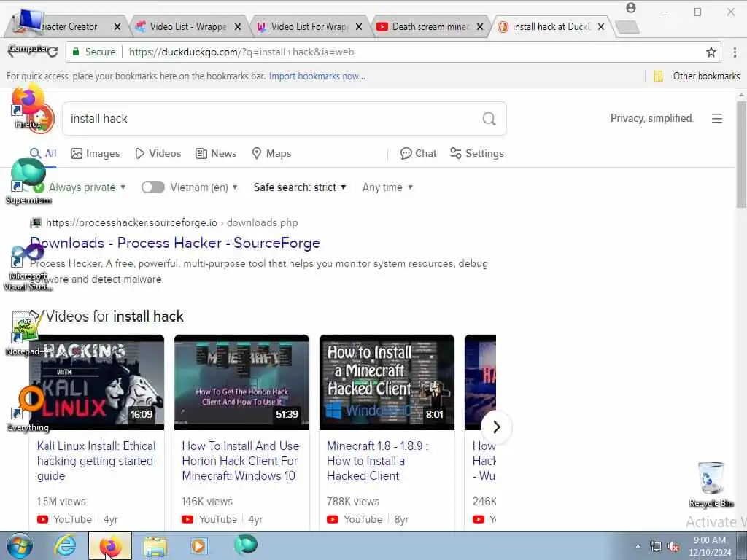Switch to the Videos search tab

[x=158, y=153]
